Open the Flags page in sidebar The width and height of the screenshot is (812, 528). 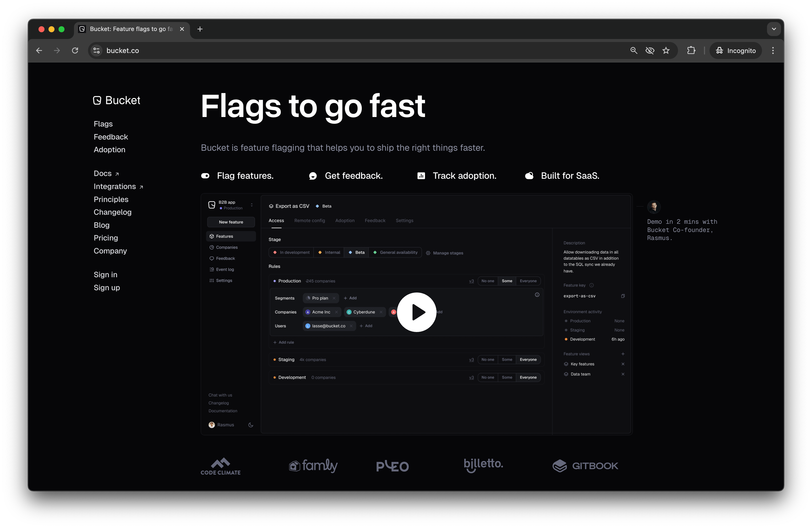103,124
